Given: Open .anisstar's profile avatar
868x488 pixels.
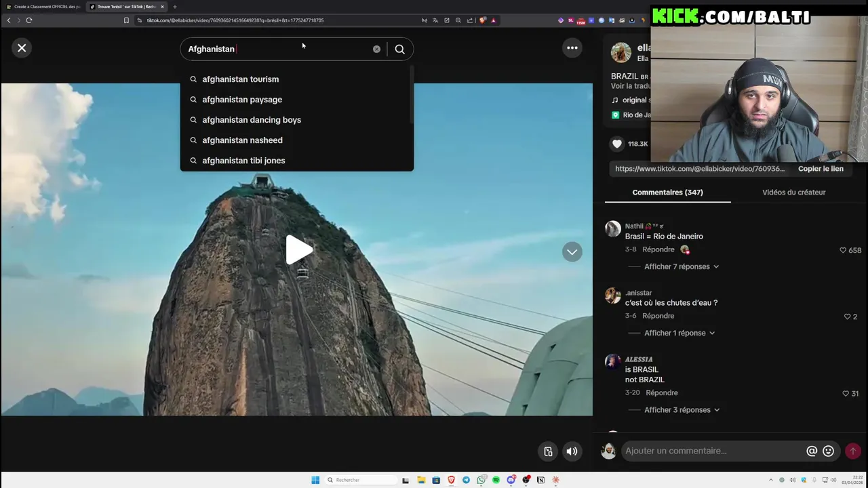Looking at the screenshot, I should click(x=613, y=296).
